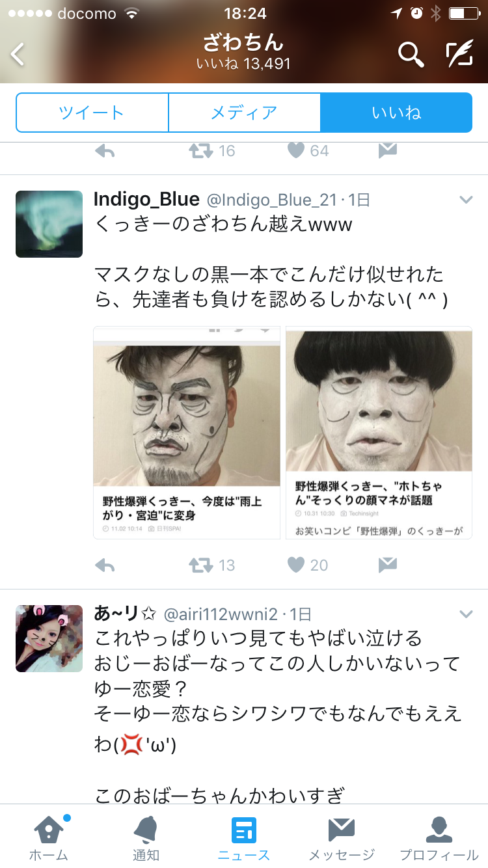
Task: Compose a new tweet with quill icon
Action: coord(459,55)
